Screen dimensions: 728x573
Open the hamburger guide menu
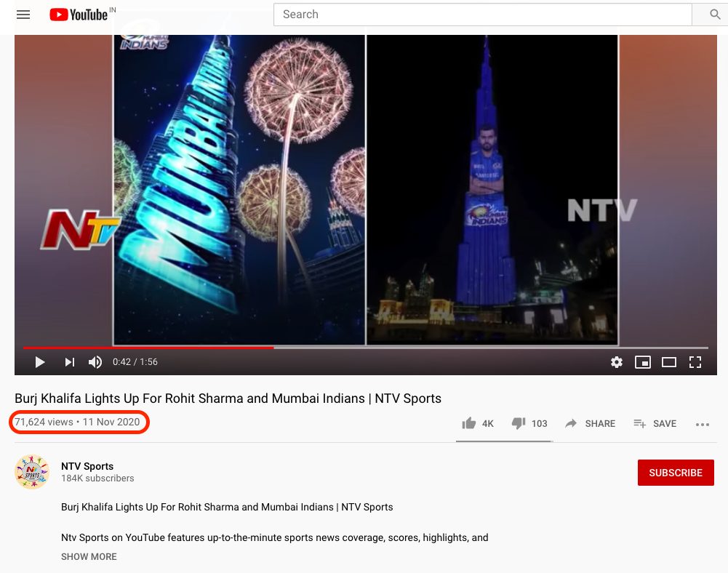[x=23, y=15]
